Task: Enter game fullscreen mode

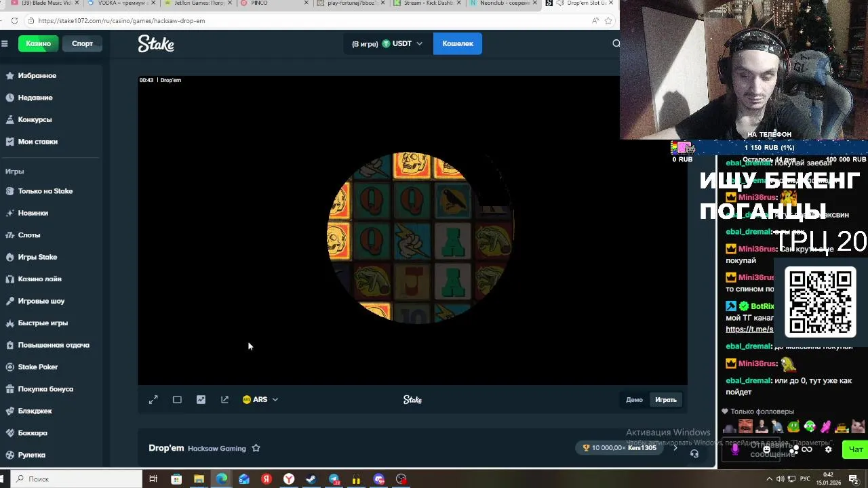Action: (x=153, y=400)
